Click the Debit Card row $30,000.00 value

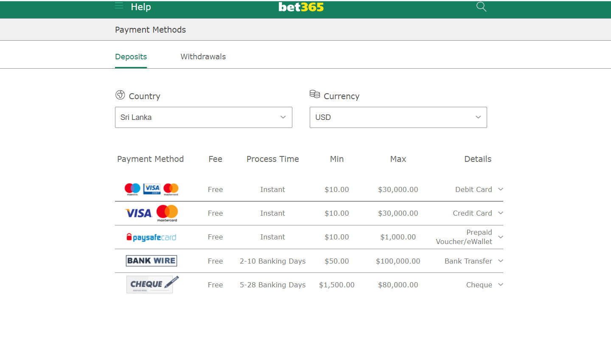398,189
